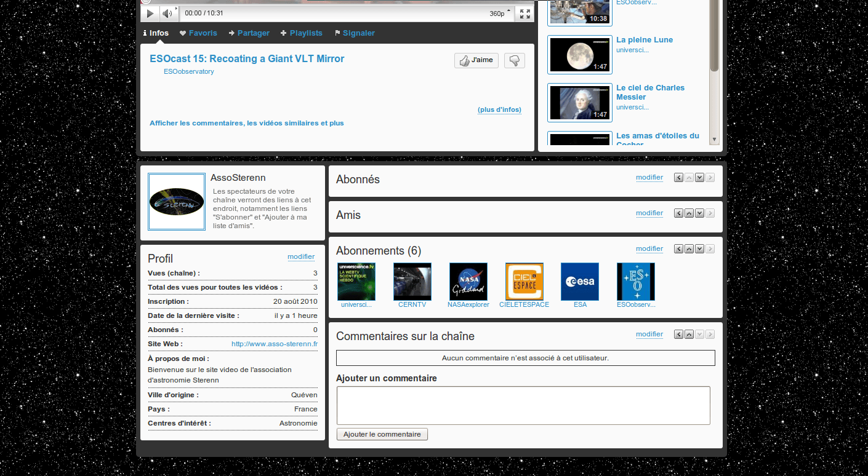Enter fullscreen video mode
This screenshot has height=476, width=868.
click(524, 14)
